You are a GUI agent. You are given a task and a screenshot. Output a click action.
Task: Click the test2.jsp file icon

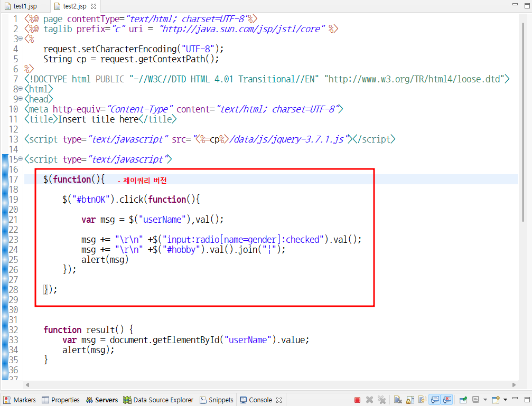click(58, 6)
